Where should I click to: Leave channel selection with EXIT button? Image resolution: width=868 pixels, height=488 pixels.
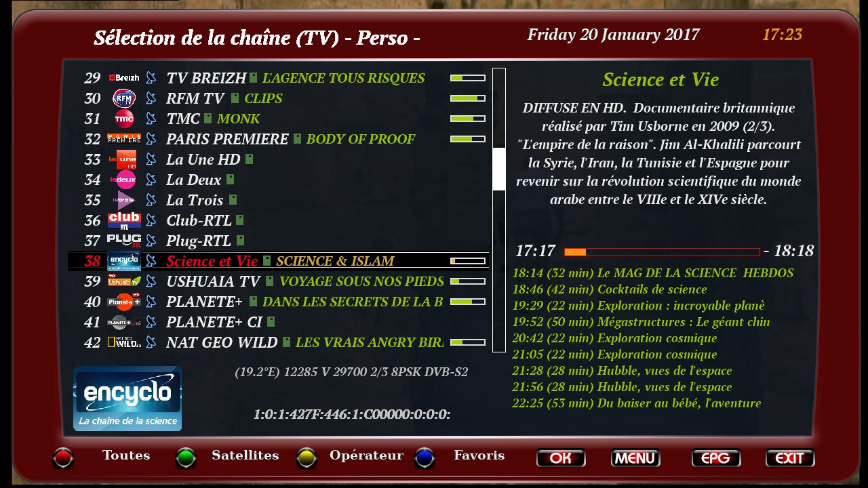pos(790,458)
